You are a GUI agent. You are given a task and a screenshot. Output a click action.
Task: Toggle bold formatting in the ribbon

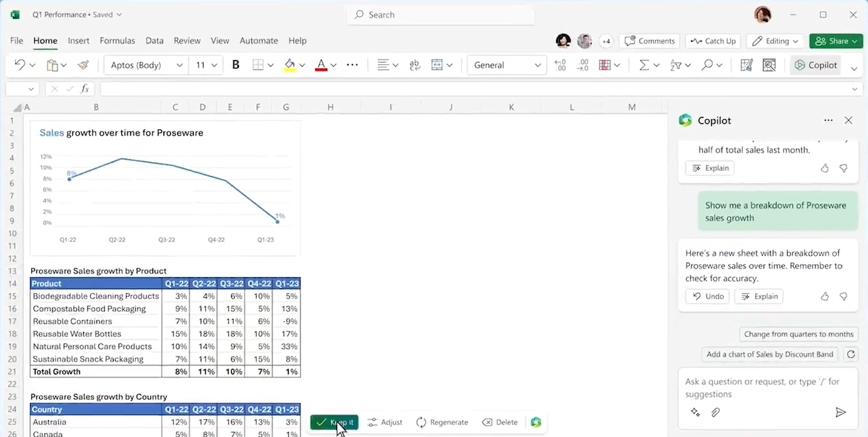click(235, 65)
